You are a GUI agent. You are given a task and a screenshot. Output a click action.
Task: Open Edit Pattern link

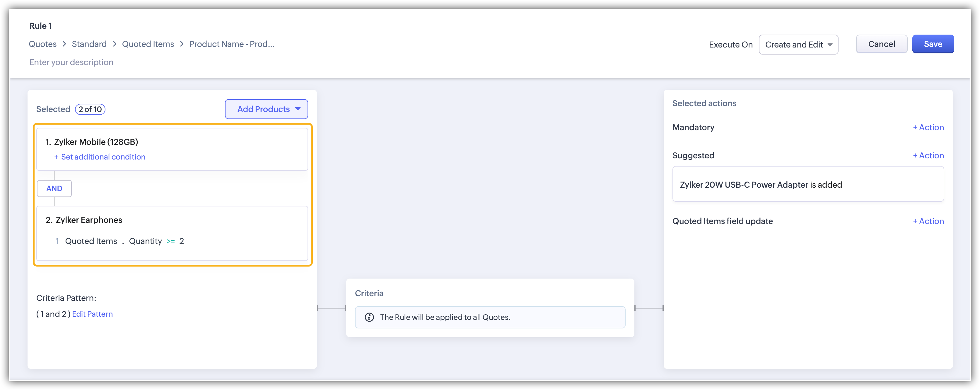coord(93,314)
